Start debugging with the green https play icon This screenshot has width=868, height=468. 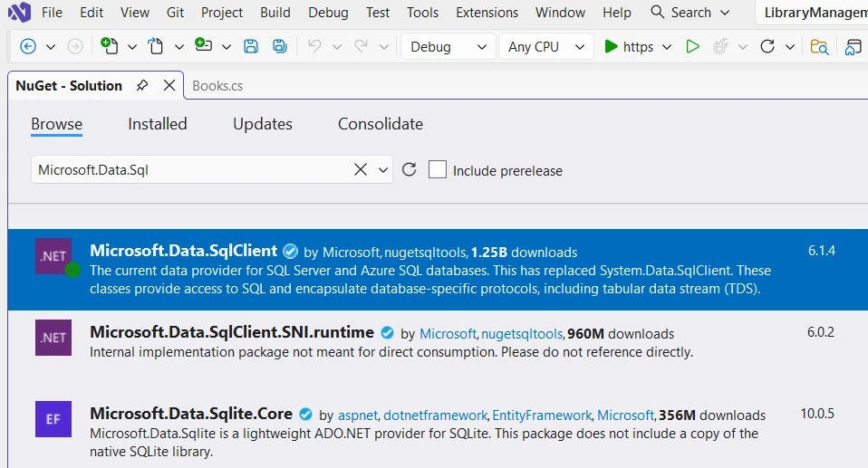(611, 47)
